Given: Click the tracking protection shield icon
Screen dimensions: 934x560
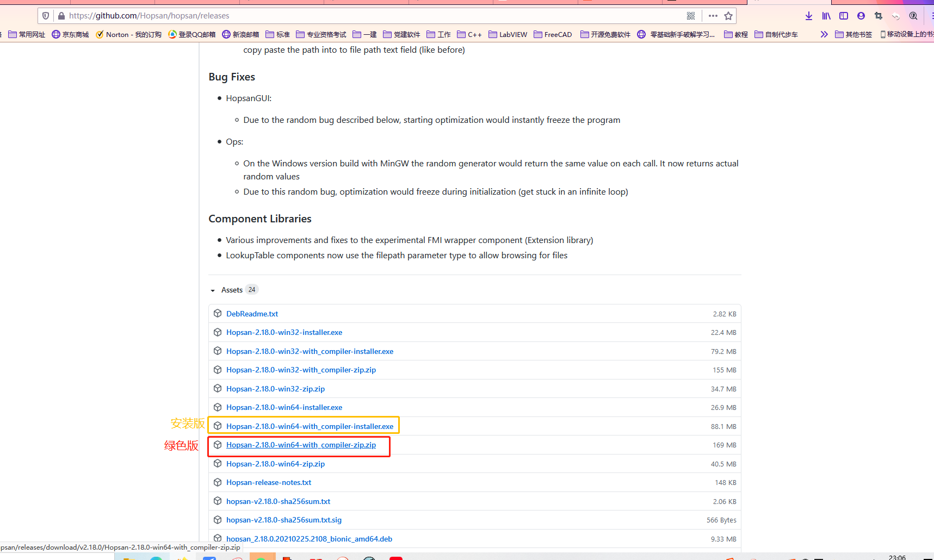Looking at the screenshot, I should click(x=46, y=16).
